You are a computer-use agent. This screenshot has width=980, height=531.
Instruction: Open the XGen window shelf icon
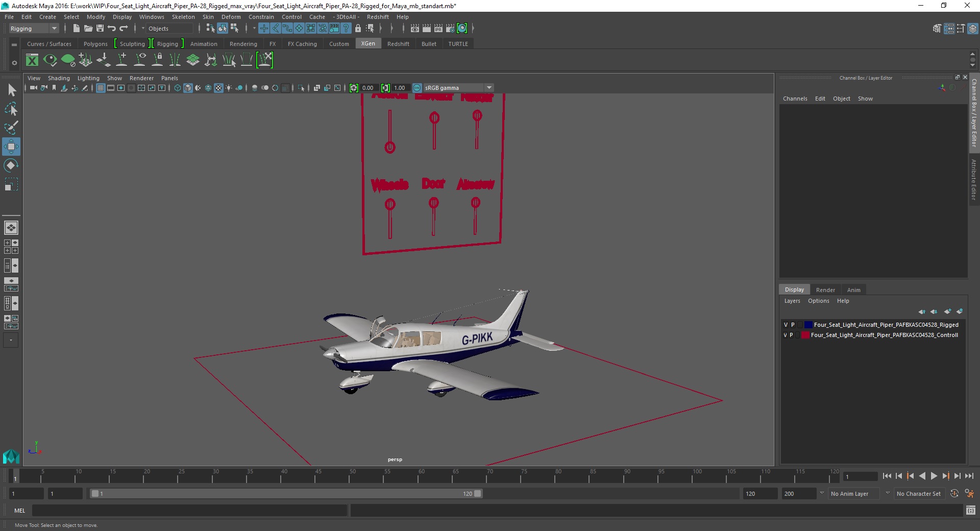coord(32,60)
